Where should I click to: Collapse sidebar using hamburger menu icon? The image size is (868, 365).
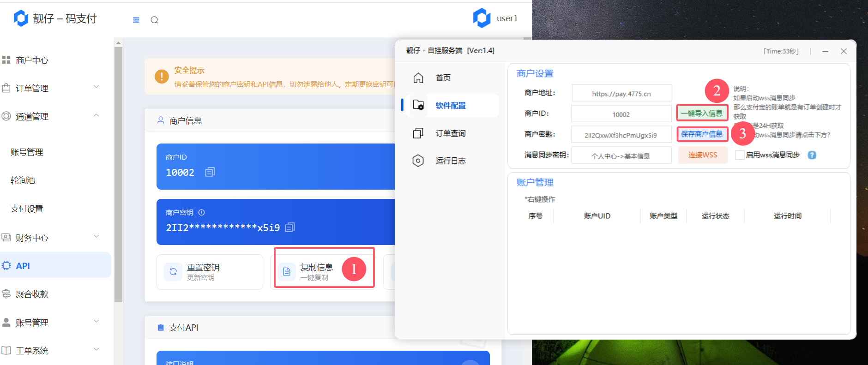point(136,20)
